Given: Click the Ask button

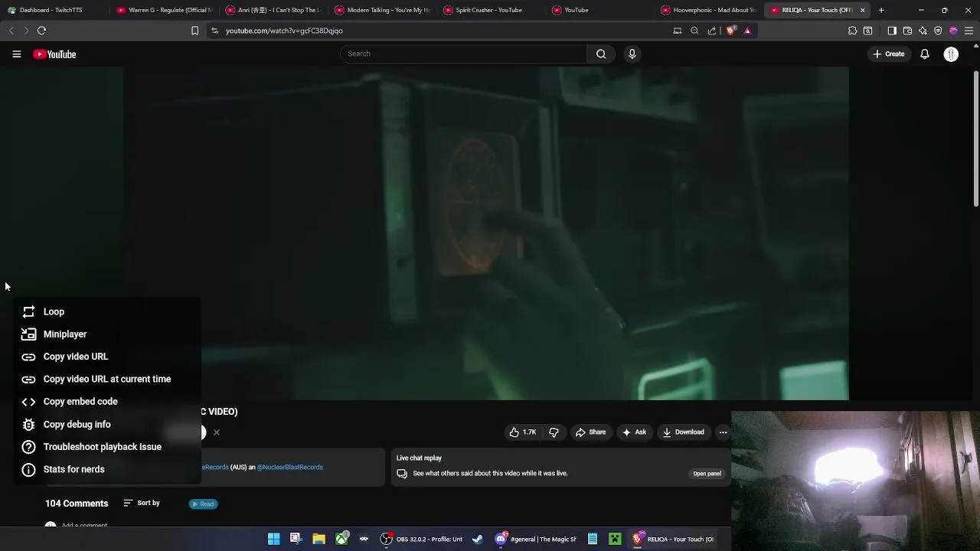Looking at the screenshot, I should click(x=634, y=432).
